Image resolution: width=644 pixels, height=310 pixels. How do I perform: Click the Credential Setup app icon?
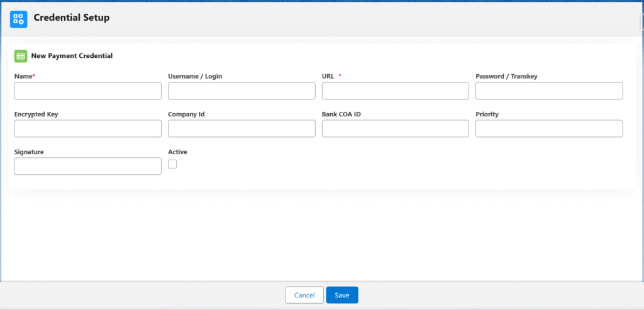tap(19, 19)
